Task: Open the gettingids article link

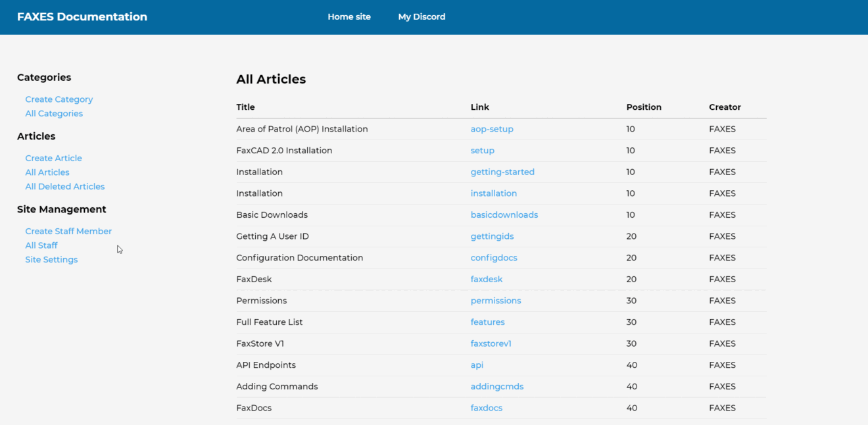Action: tap(492, 237)
